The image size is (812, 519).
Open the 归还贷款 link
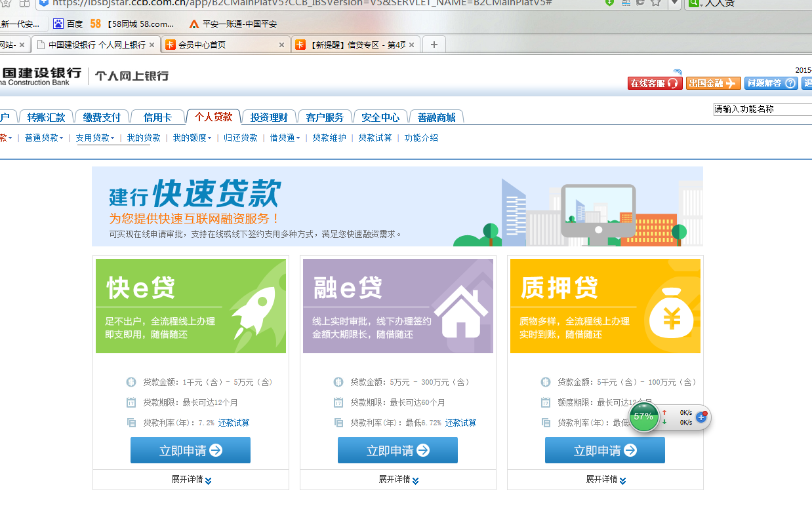[241, 138]
